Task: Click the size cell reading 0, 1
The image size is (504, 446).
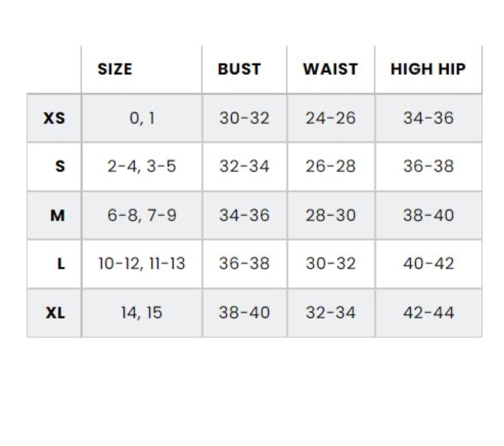Action: point(142,118)
